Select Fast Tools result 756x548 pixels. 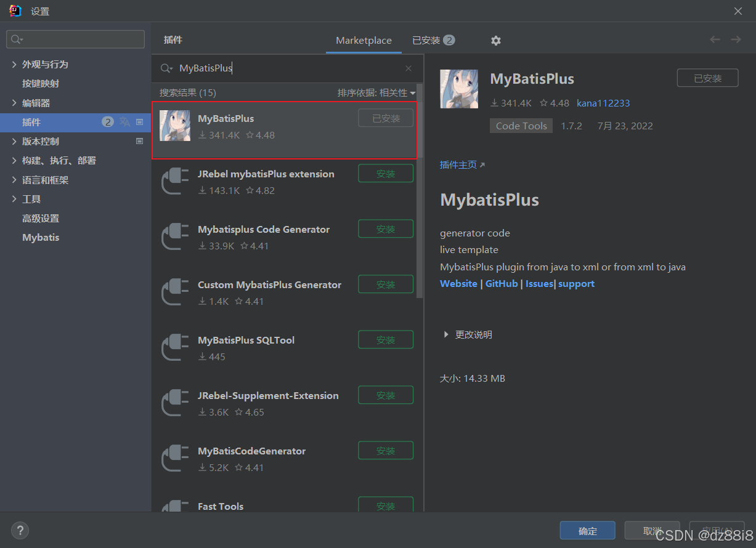click(x=285, y=501)
